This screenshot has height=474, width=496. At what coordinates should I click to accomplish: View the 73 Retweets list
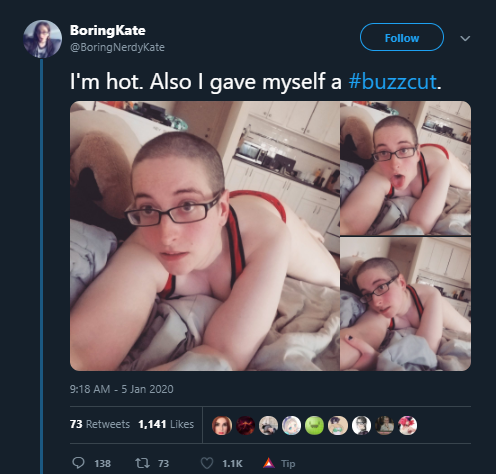click(100, 424)
